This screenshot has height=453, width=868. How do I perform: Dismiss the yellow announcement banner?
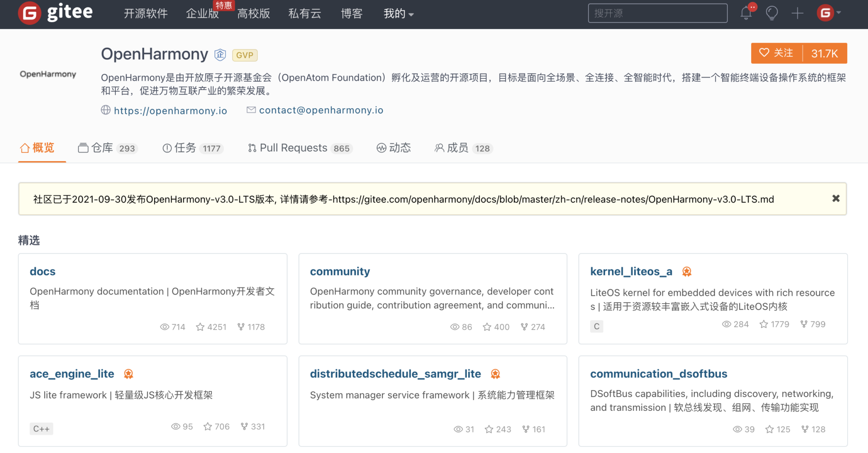tap(836, 198)
